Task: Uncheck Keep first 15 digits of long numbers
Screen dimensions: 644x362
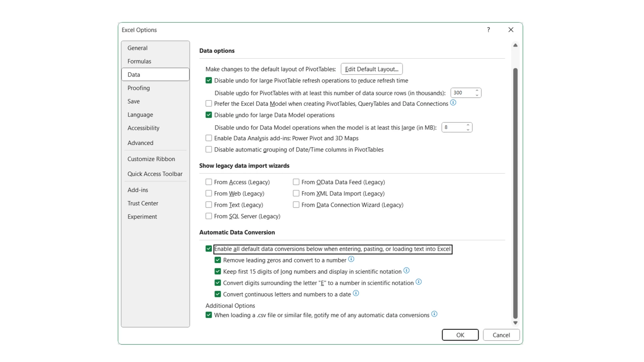Action: (x=218, y=271)
